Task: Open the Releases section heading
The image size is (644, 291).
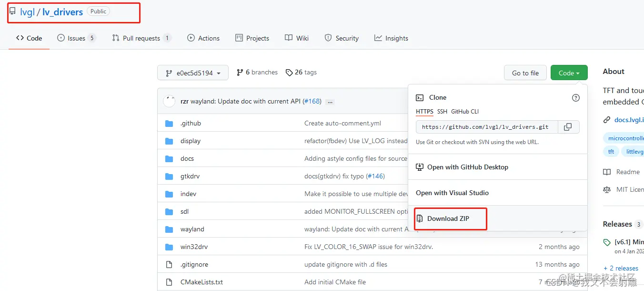Action: (x=617, y=224)
